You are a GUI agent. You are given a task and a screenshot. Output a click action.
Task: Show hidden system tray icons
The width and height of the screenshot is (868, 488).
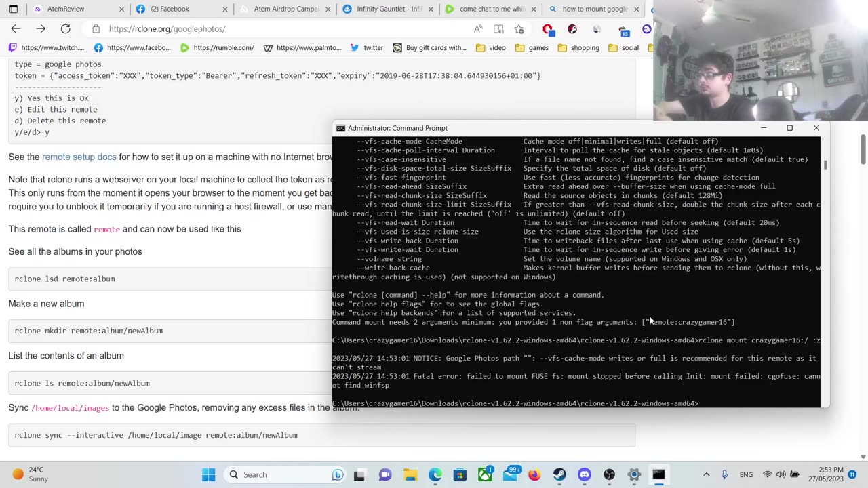[x=706, y=474]
